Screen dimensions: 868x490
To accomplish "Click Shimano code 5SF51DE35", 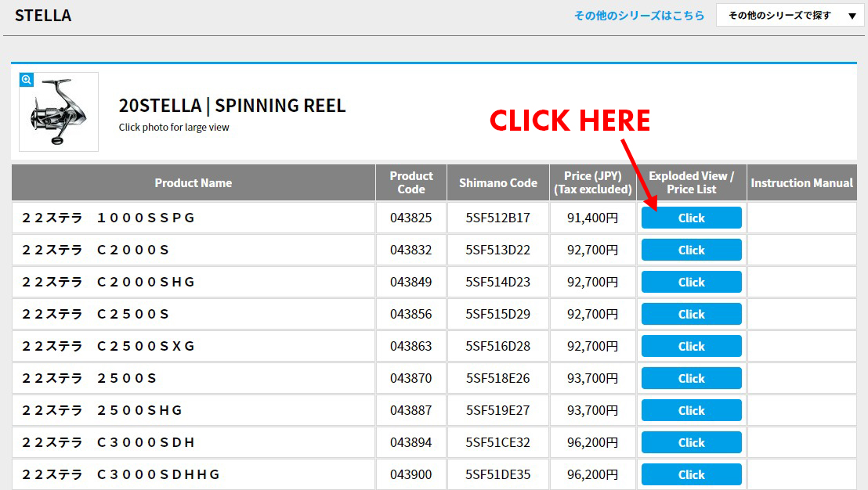I will pos(497,474).
